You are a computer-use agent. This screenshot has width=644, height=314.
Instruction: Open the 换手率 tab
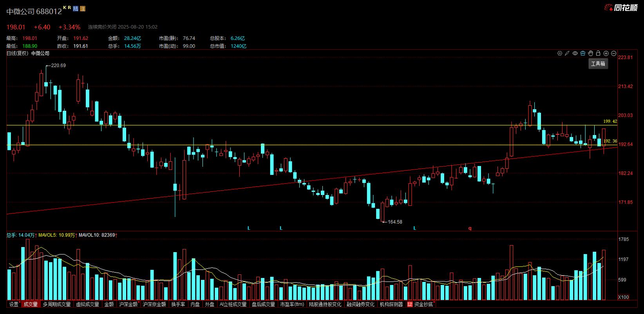coord(178,304)
